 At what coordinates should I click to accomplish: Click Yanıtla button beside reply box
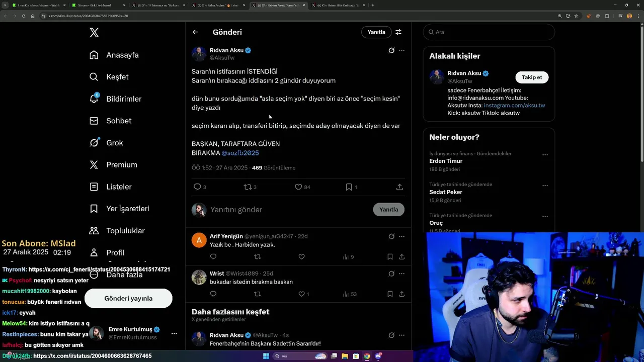[x=388, y=210]
